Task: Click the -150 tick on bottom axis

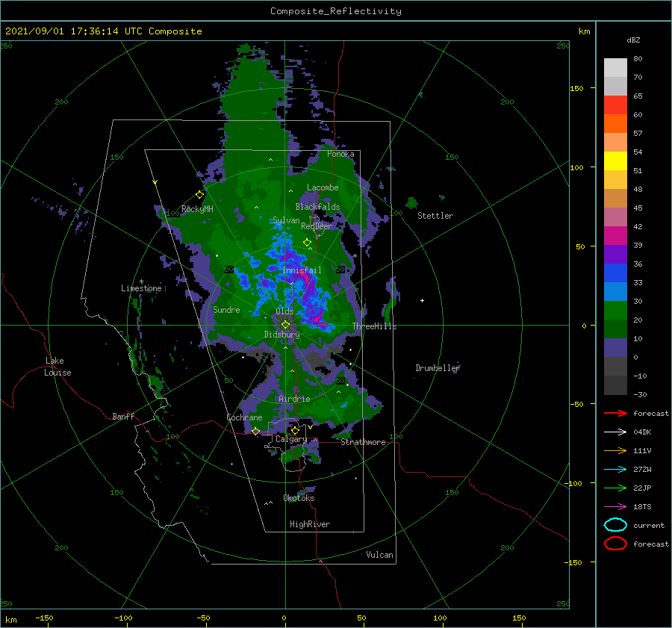Action: click(x=44, y=618)
